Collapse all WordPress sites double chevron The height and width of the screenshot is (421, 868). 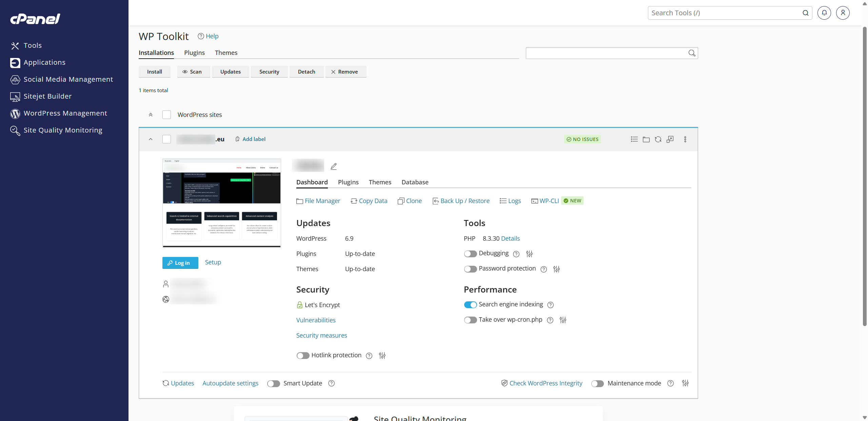tap(151, 115)
